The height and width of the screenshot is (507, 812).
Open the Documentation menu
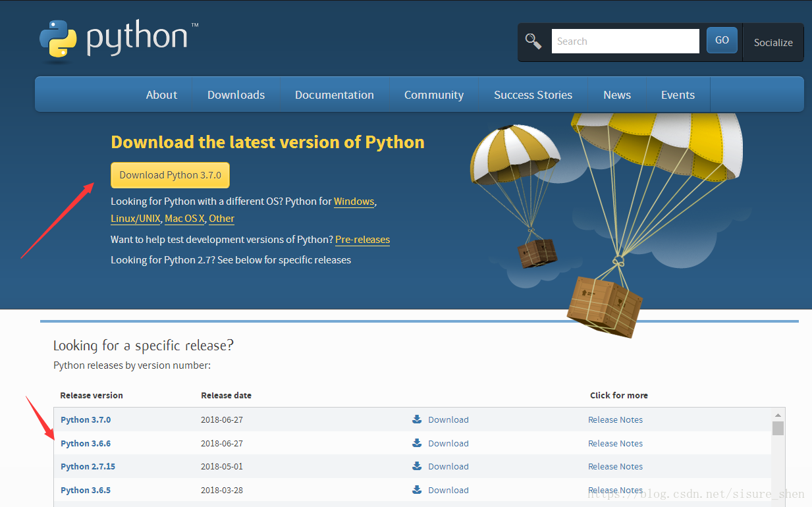coord(335,95)
